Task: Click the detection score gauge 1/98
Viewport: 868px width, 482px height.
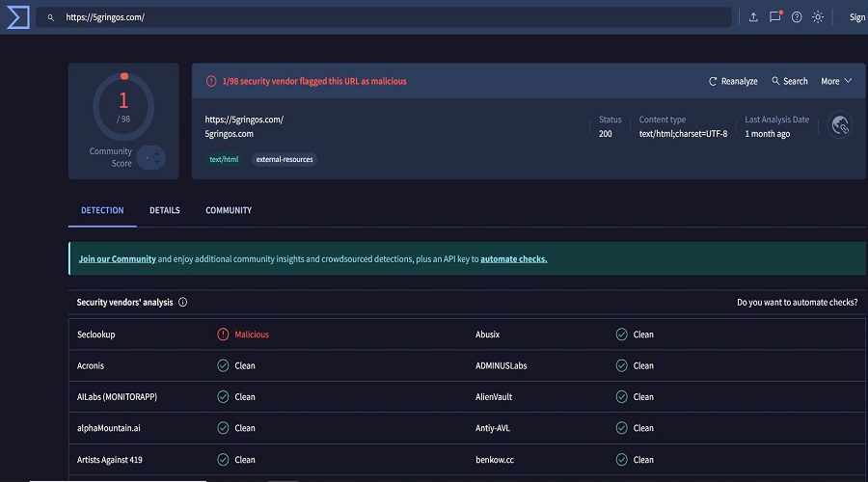Action: click(123, 106)
